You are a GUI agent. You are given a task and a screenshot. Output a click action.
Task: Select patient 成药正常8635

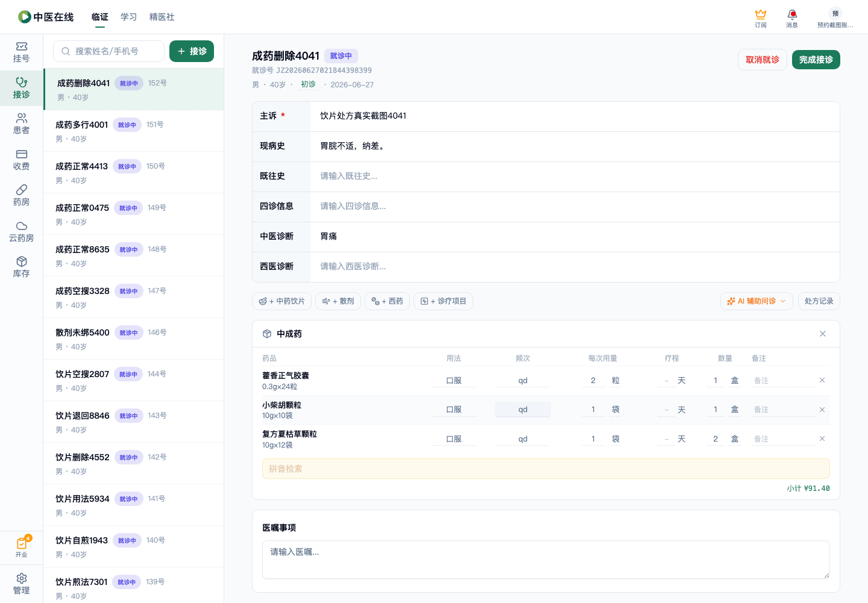[134, 255]
